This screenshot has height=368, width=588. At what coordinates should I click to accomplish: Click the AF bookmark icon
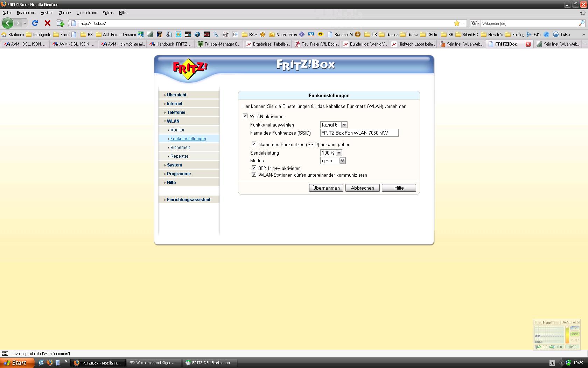[235, 34]
